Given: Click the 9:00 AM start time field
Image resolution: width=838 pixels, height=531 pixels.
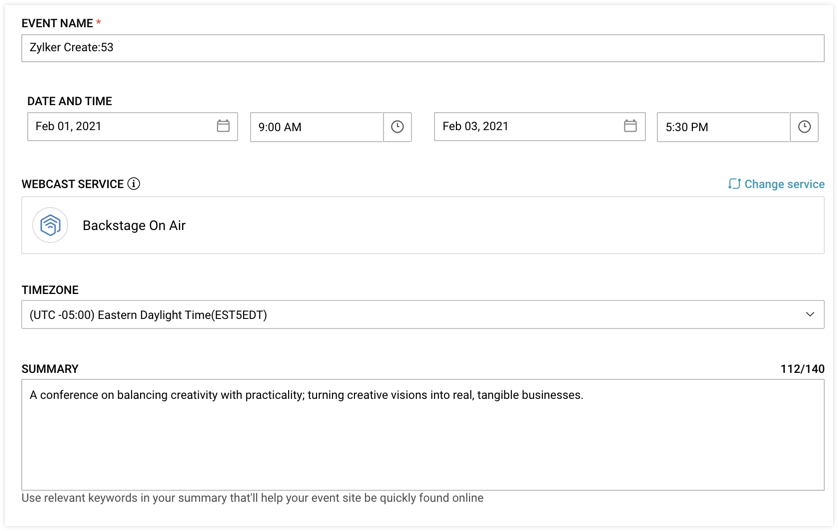Looking at the screenshot, I should (316, 127).
